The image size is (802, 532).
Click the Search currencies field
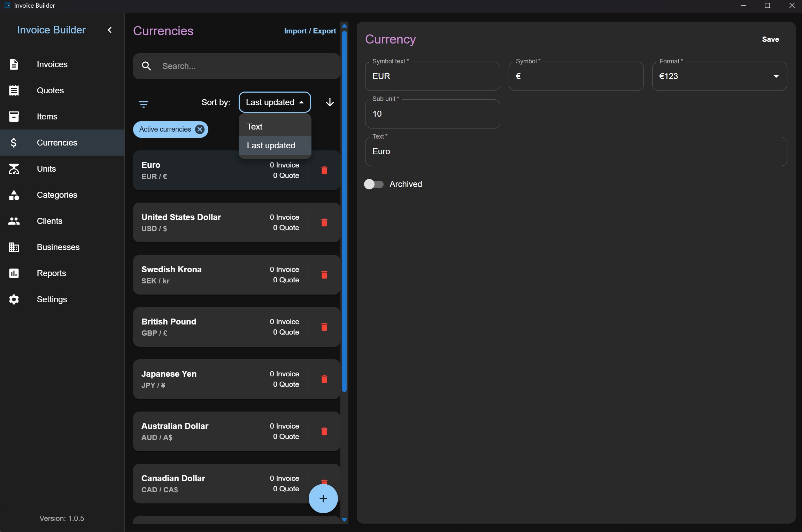click(x=237, y=66)
